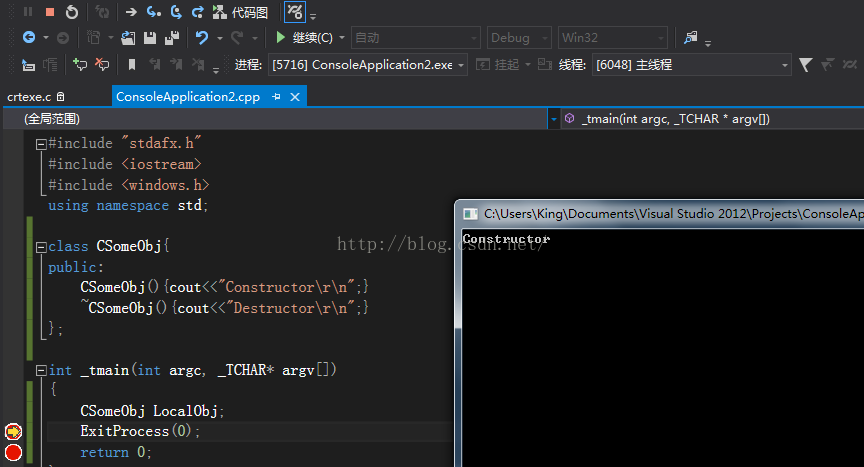Open the thread [6048] 主线程 dropdown
Viewport: 864px width, 467px height.
[692, 65]
